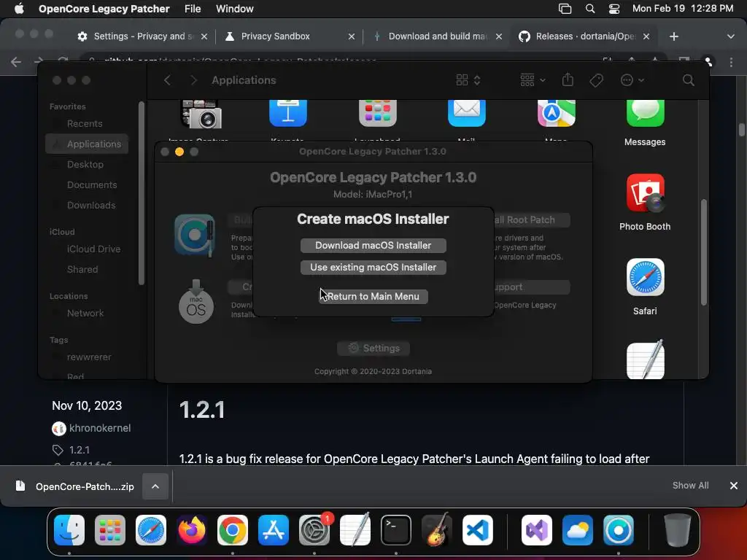Screen dimensions: 747x560
Task: Expand OpenCore-Patch zip download options
Action: coord(155,486)
